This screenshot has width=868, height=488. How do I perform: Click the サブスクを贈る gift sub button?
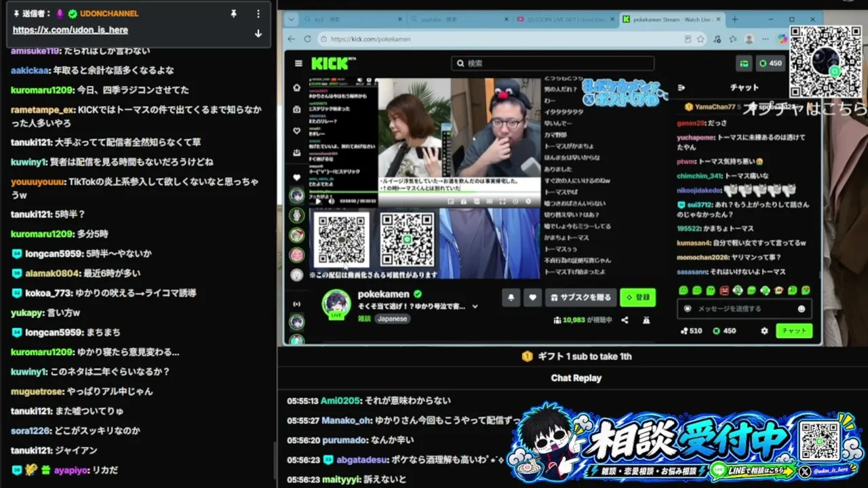click(x=581, y=297)
